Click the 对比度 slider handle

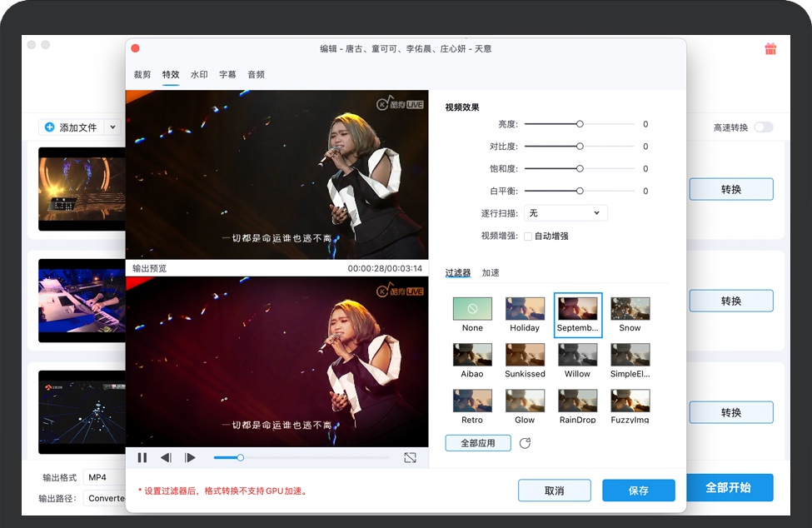pyautogui.click(x=580, y=147)
